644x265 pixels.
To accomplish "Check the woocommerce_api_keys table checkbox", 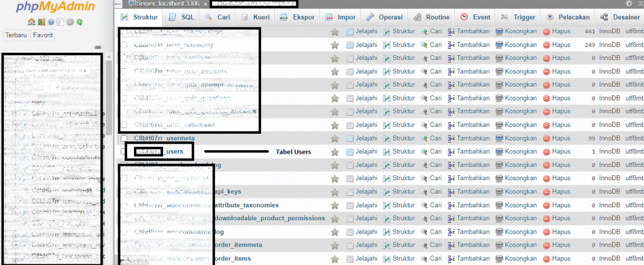I will click(x=124, y=192).
